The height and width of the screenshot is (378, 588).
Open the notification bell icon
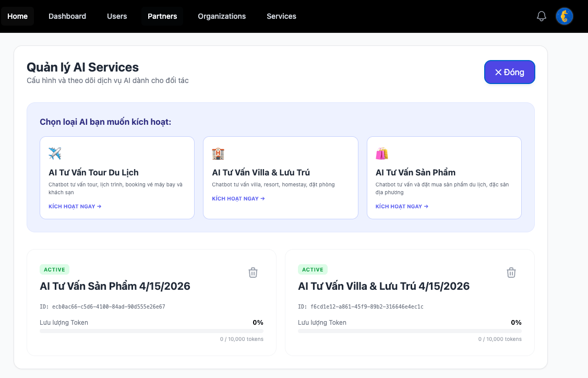coord(541,16)
